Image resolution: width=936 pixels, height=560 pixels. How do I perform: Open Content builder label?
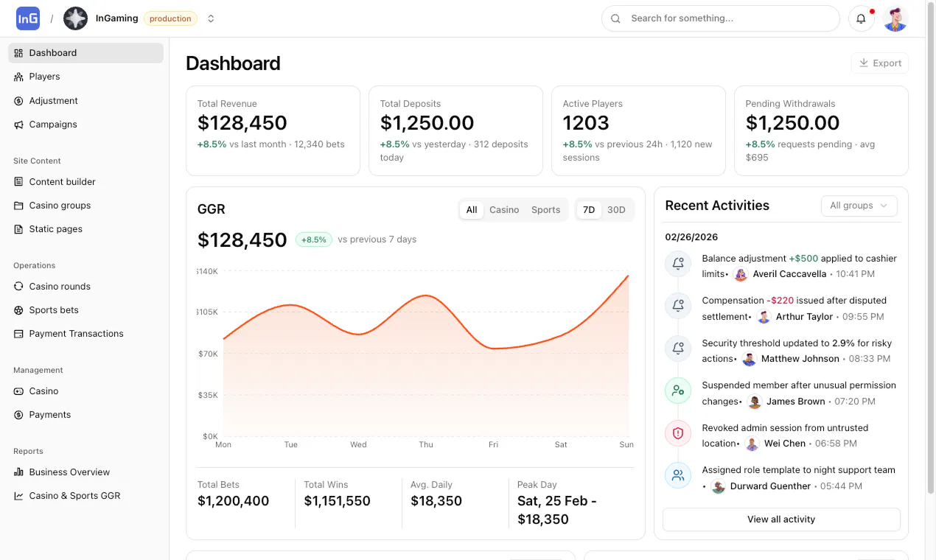pos(63,182)
